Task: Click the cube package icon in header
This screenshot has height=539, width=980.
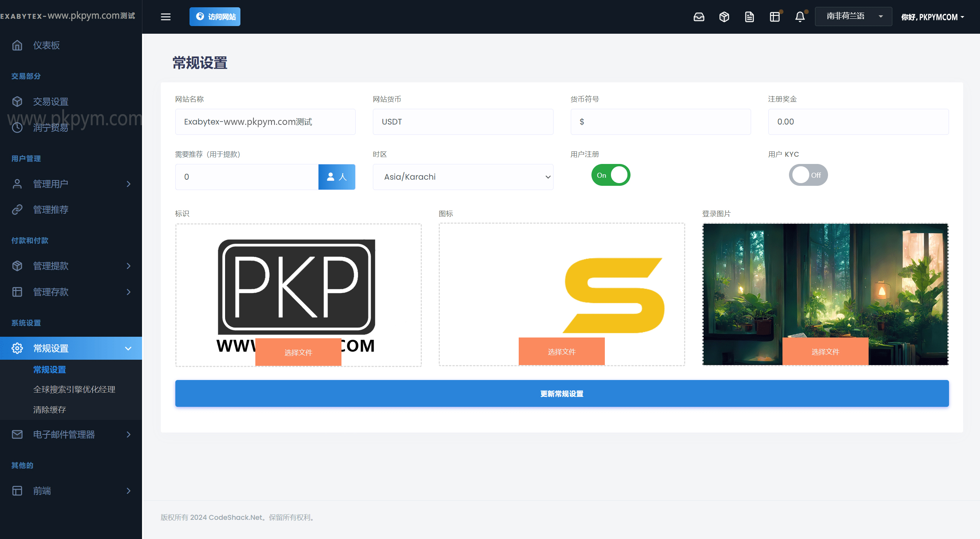Action: pyautogui.click(x=724, y=17)
